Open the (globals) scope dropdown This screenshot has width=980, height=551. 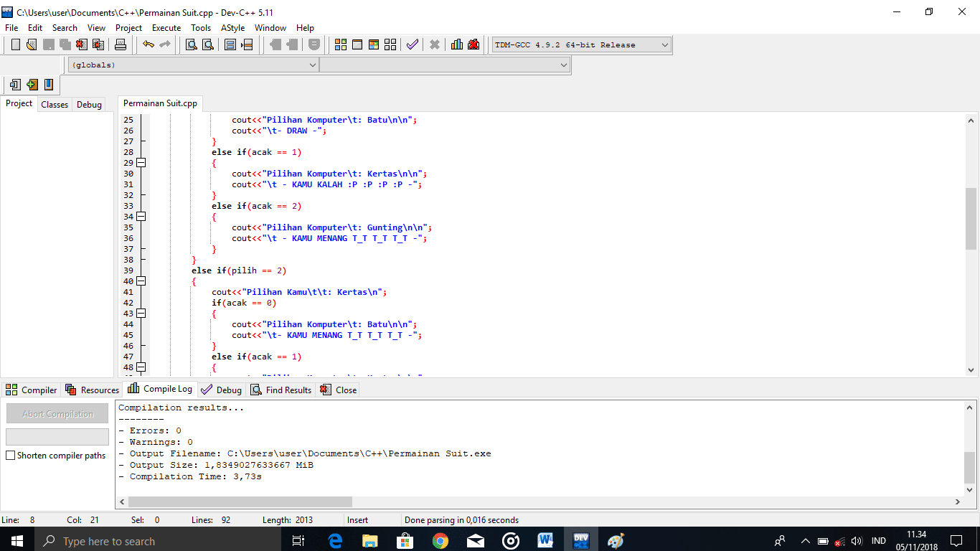pos(194,65)
